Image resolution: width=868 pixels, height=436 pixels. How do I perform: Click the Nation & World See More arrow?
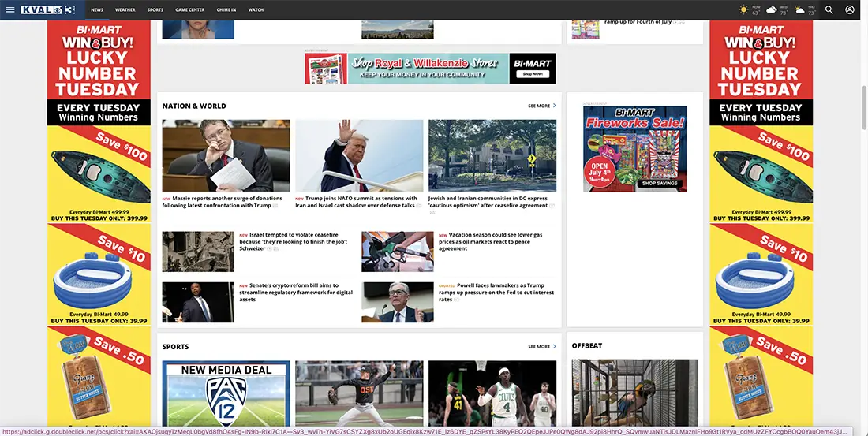click(x=555, y=106)
